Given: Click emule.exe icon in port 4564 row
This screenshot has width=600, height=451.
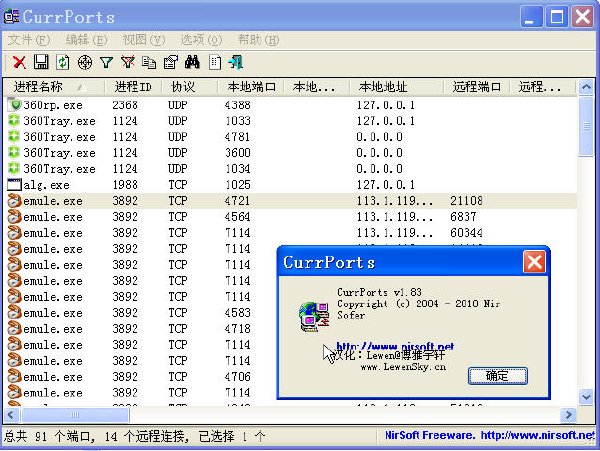Looking at the screenshot, I should point(15,217).
